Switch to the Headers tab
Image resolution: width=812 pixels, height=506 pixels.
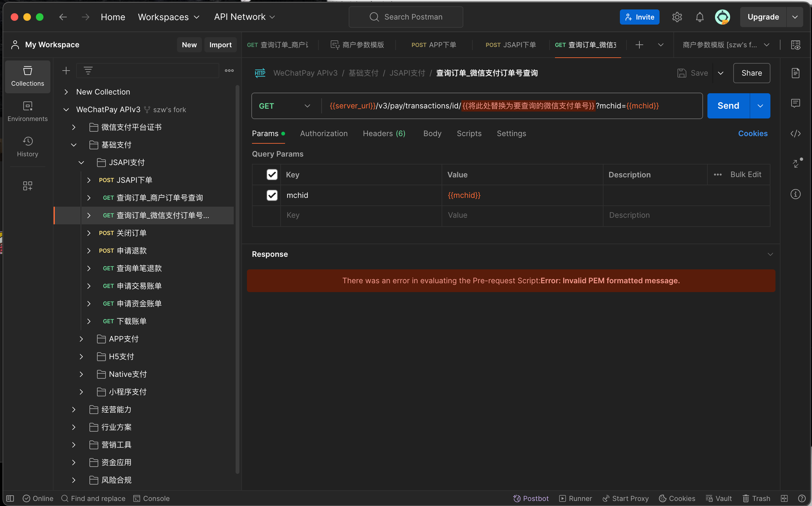[x=384, y=134]
